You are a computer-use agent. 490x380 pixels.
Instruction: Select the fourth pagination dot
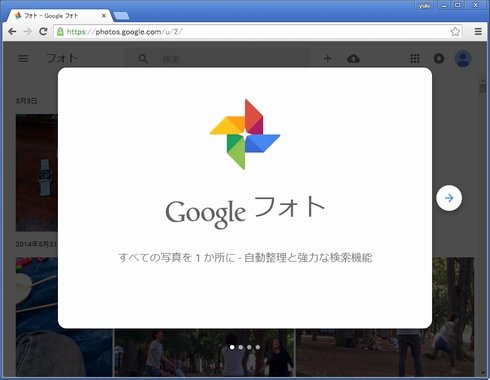pyautogui.click(x=258, y=347)
